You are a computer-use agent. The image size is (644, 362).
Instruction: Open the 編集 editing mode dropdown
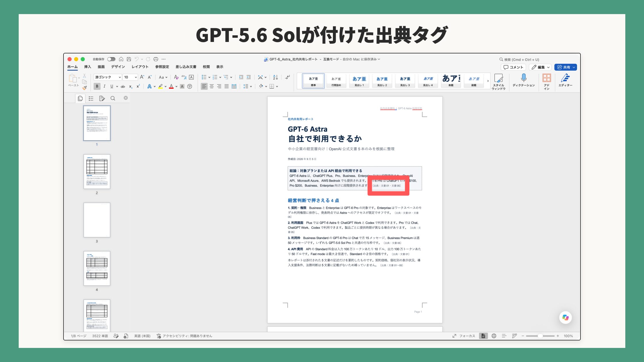click(x=540, y=67)
